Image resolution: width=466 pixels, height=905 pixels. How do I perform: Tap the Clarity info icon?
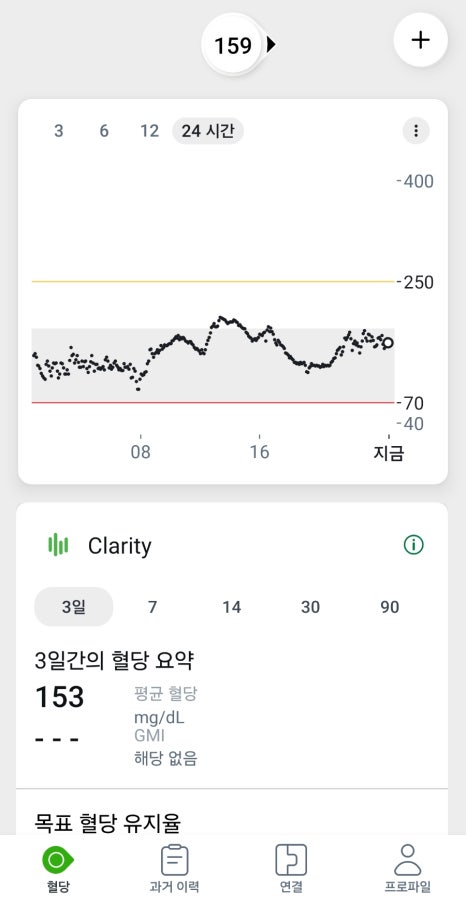tap(413, 544)
